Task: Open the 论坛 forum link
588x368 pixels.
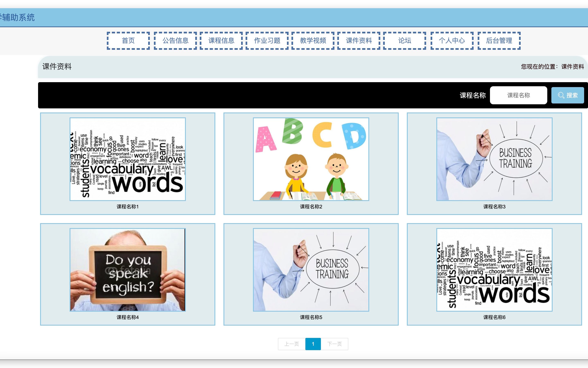Action: (404, 41)
